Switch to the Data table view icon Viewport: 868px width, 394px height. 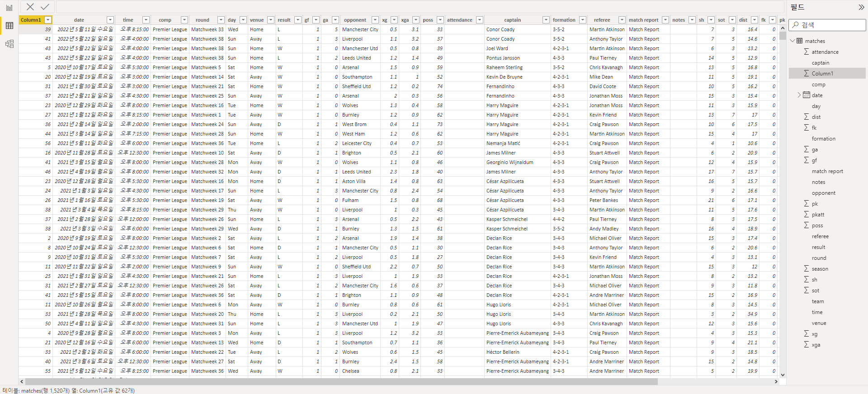pyautogui.click(x=9, y=26)
